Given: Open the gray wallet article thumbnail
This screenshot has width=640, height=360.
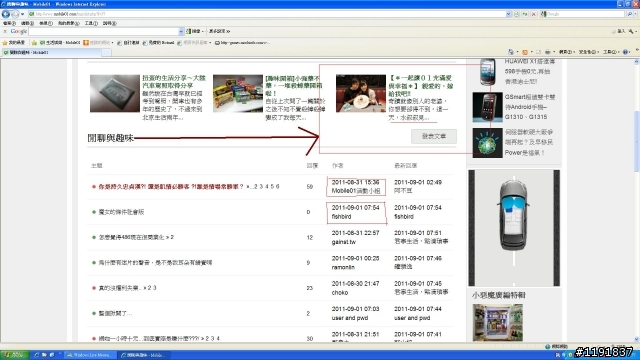Looking at the screenshot, I should [115, 93].
